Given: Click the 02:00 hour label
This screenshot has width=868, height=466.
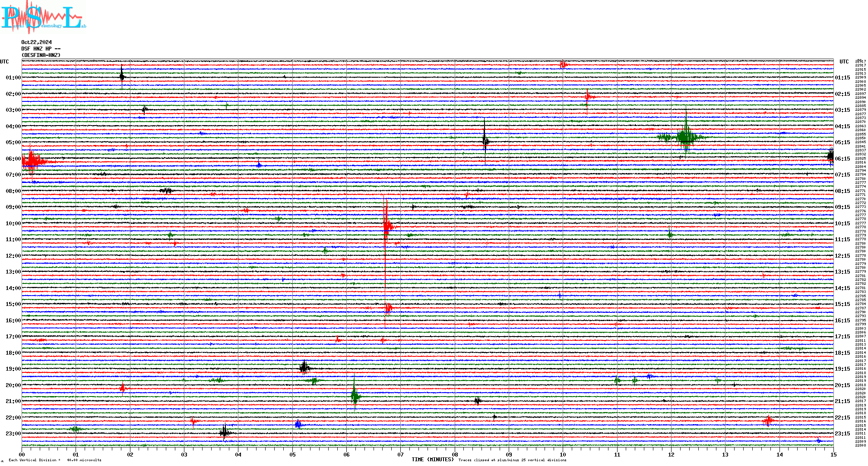Looking at the screenshot, I should point(13,94).
